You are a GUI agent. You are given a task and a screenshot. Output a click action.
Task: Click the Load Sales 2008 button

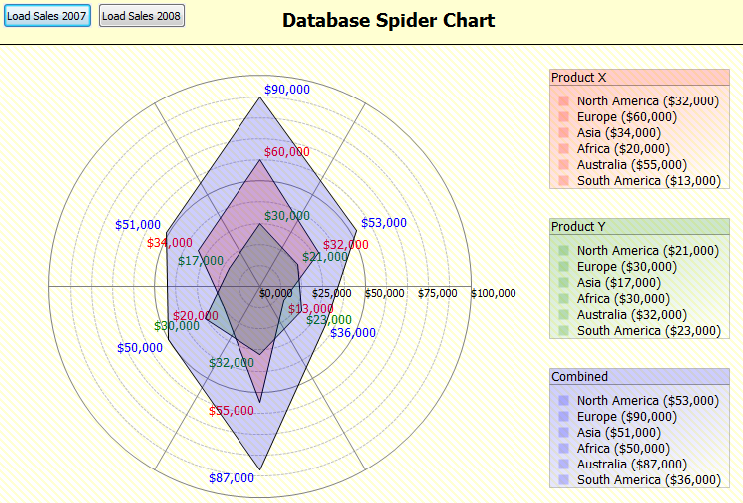[x=142, y=16]
